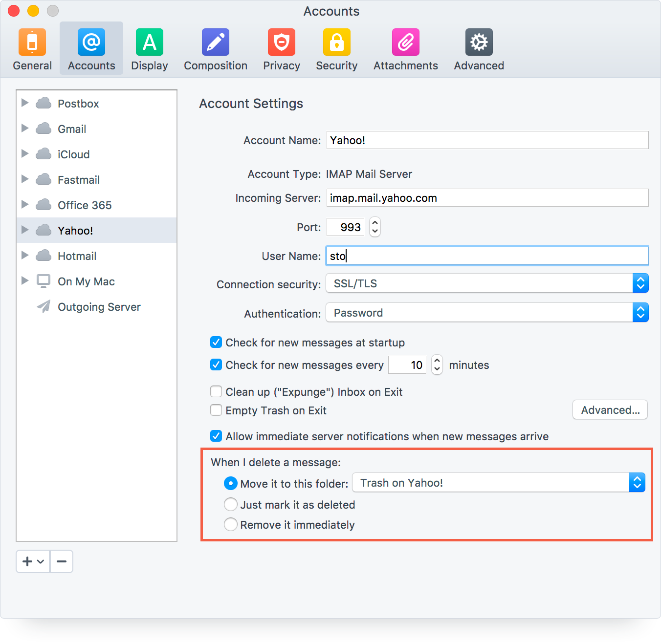The image size is (661, 644).
Task: Click the Composition pencil icon
Action: [215, 42]
